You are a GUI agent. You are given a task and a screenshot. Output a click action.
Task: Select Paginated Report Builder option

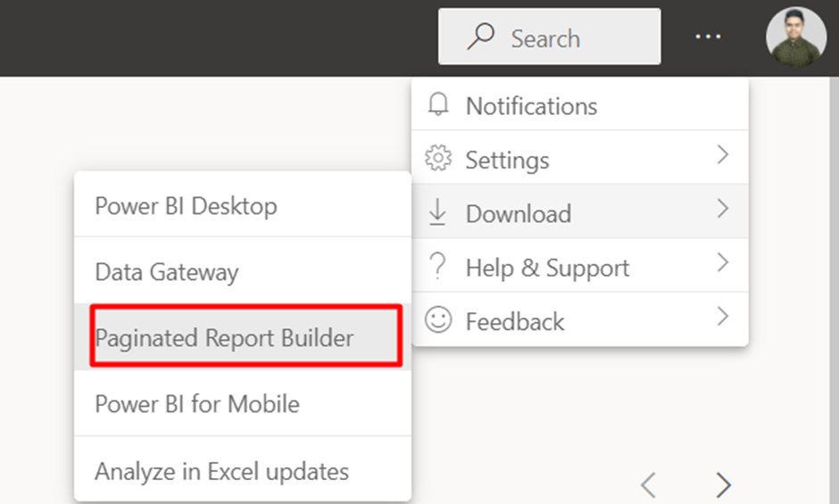click(x=243, y=337)
